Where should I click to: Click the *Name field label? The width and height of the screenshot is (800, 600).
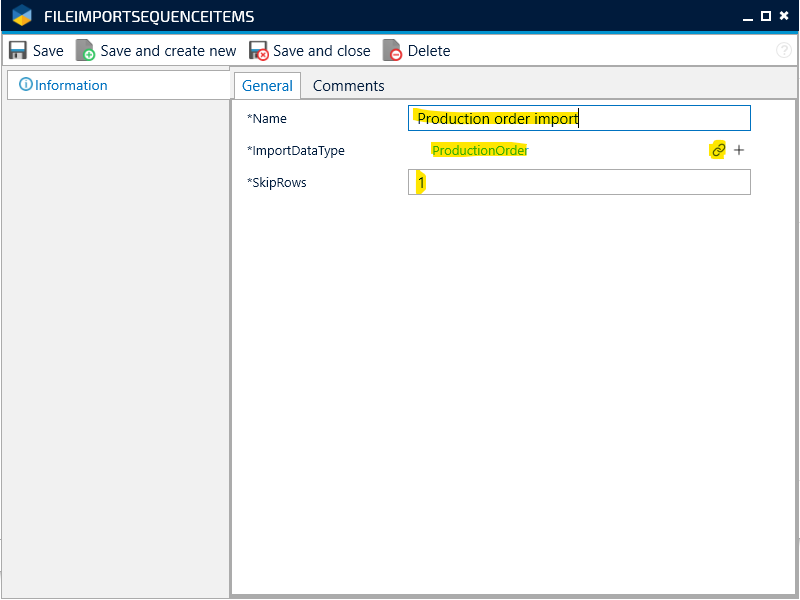267,119
